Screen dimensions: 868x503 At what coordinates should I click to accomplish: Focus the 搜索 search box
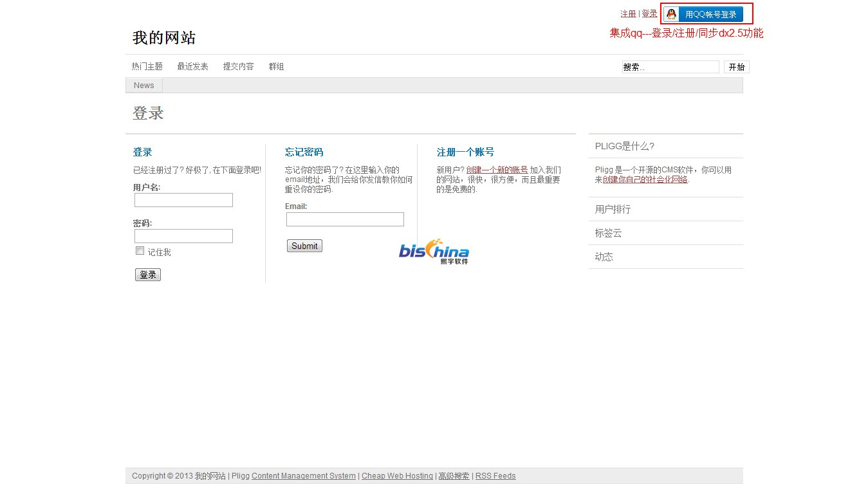click(x=670, y=67)
